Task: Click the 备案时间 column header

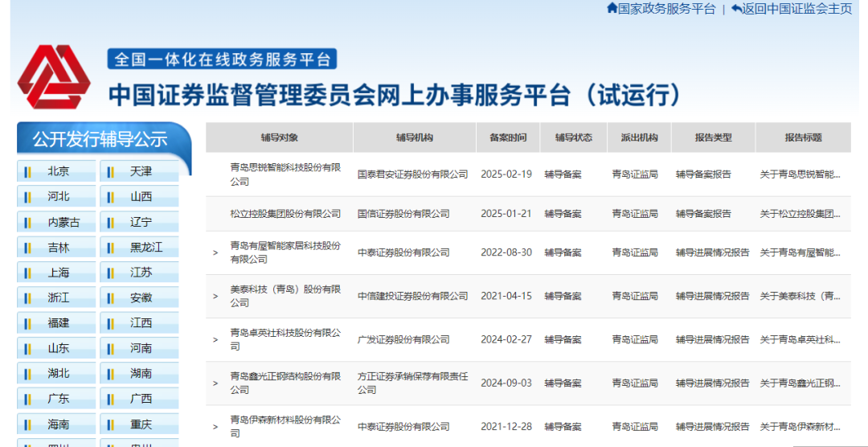Action: pos(508,138)
